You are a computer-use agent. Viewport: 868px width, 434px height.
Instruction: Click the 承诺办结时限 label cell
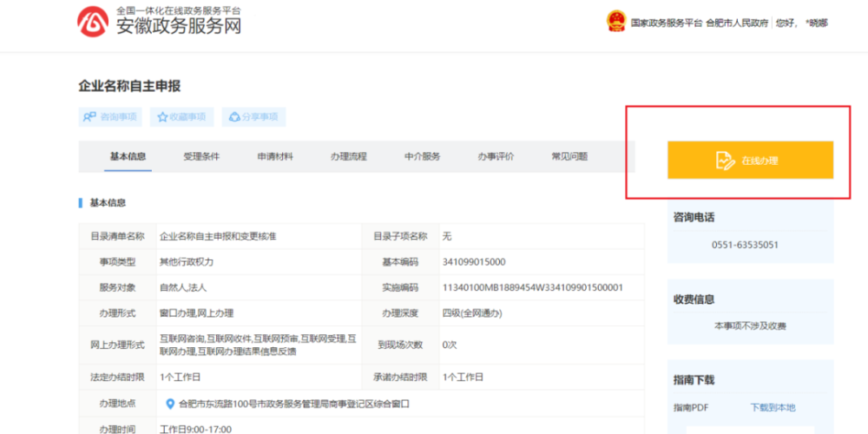[x=400, y=378]
